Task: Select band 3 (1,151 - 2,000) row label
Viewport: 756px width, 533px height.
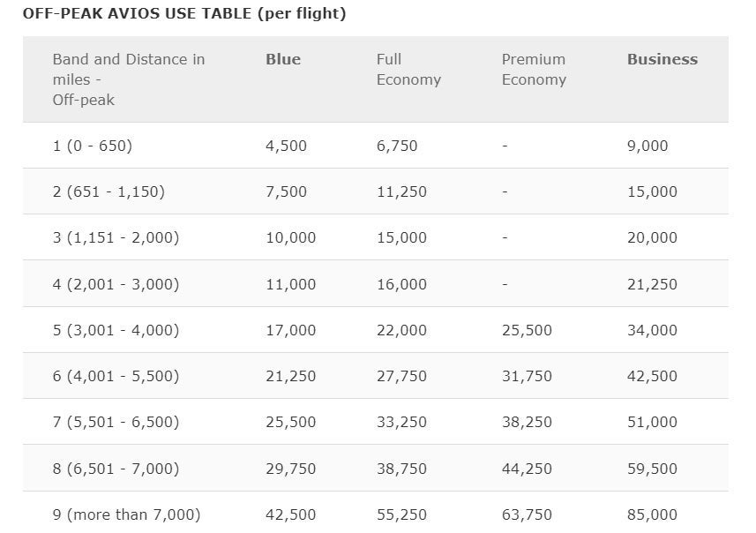Action: tap(116, 237)
